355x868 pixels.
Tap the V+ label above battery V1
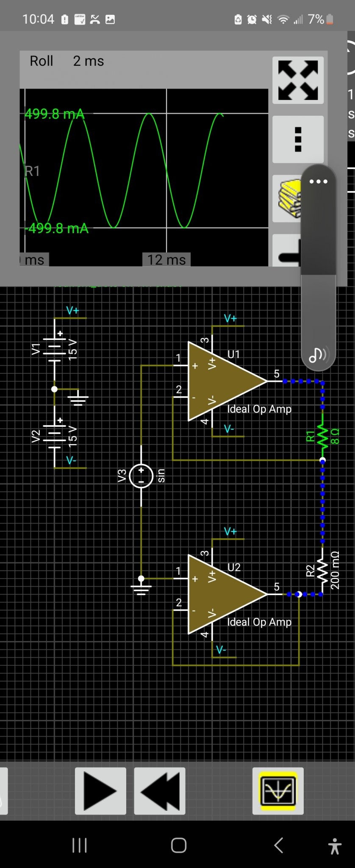pos(72,311)
